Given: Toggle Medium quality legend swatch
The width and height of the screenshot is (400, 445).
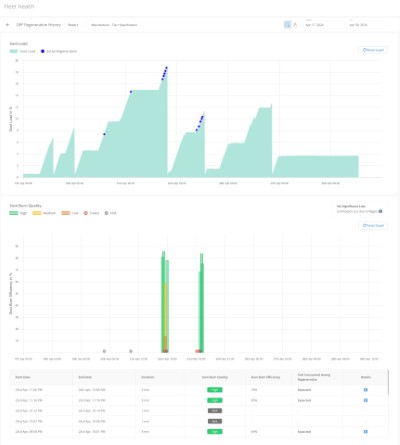Looking at the screenshot, I should click(37, 213).
